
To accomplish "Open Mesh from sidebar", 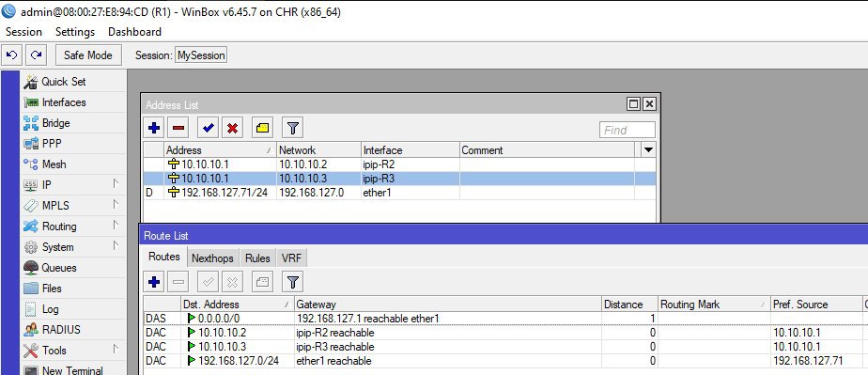I will tap(73, 164).
